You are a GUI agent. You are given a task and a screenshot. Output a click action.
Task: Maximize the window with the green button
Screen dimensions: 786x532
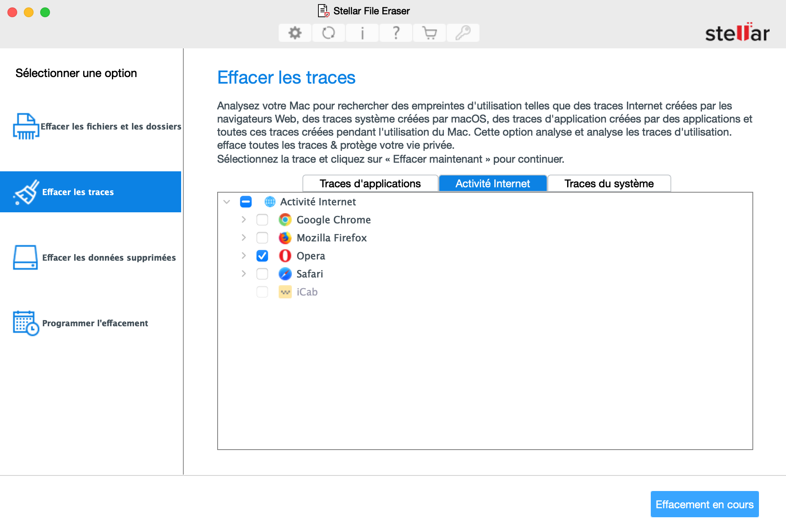point(45,12)
